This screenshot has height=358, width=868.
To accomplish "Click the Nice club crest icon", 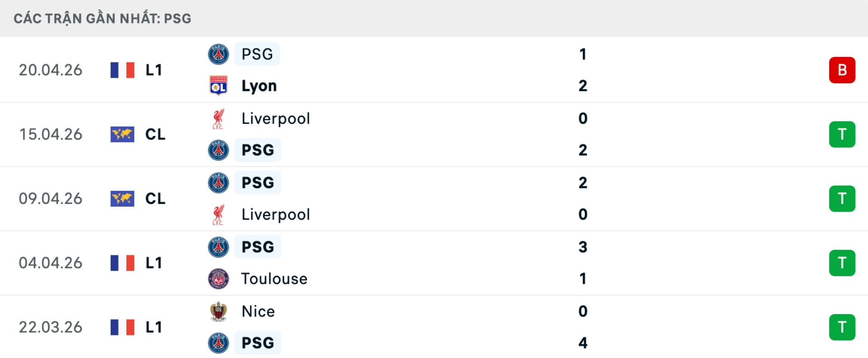I will tap(218, 311).
